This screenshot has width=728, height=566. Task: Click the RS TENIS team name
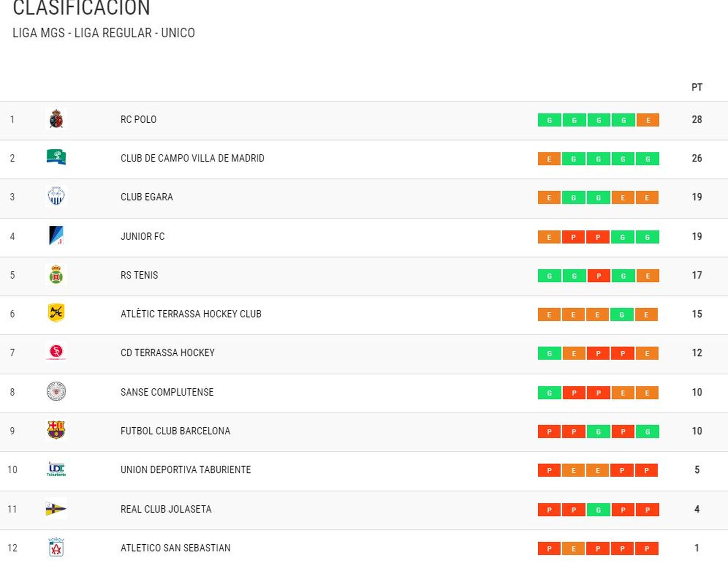(139, 275)
